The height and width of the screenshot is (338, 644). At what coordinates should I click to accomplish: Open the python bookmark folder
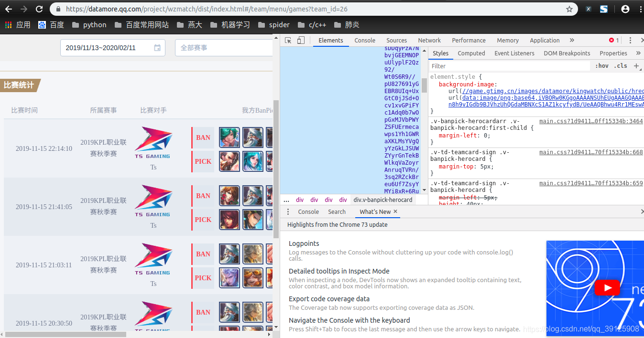tap(89, 25)
